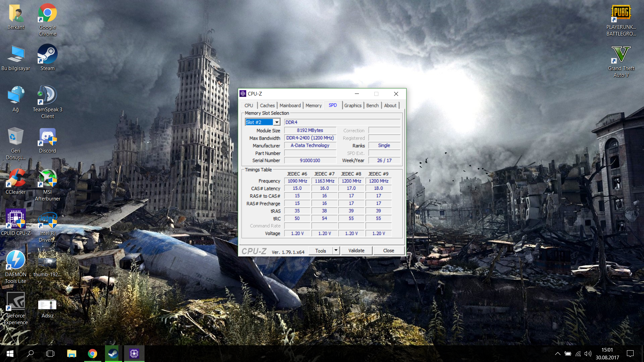The width and height of the screenshot is (644, 362).
Task: Show hidden system tray icons
Action: [557, 354]
